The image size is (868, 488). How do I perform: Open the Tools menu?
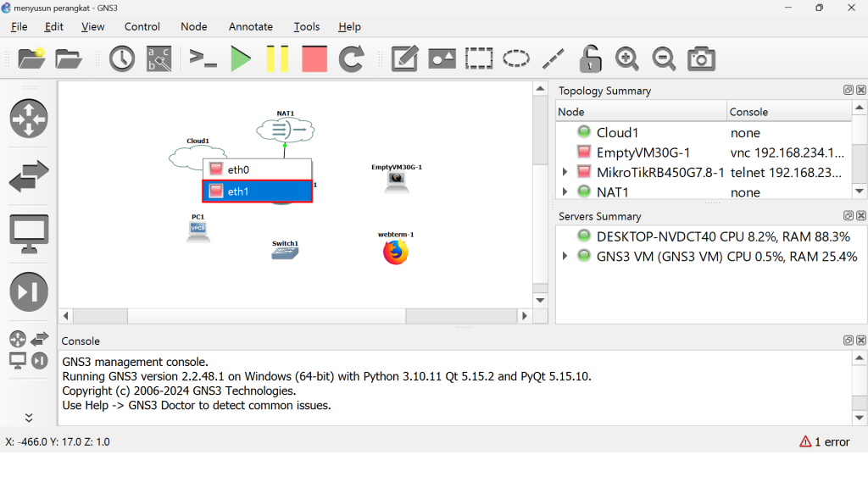coord(307,26)
